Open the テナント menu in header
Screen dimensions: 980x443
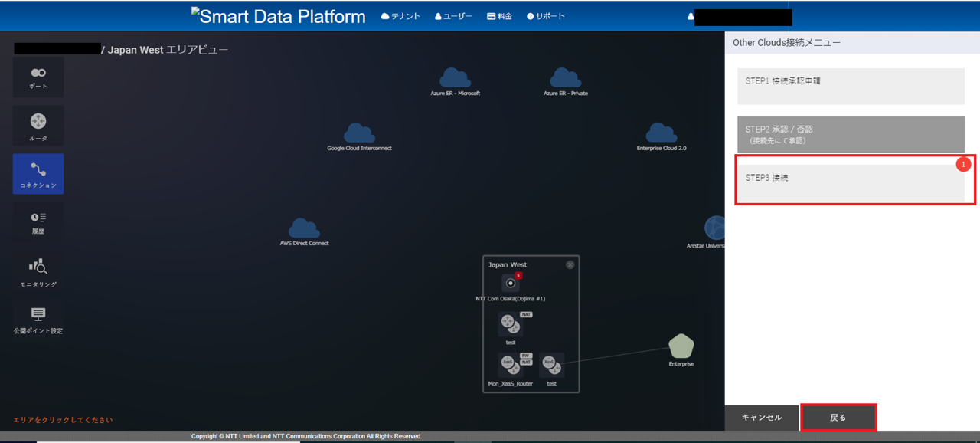[x=400, y=16]
